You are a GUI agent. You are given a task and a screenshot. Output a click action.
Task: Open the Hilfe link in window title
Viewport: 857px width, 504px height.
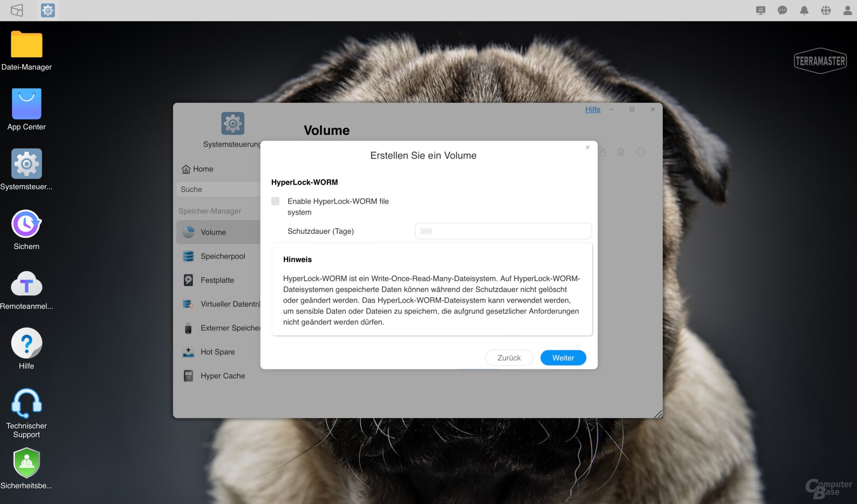pyautogui.click(x=593, y=109)
